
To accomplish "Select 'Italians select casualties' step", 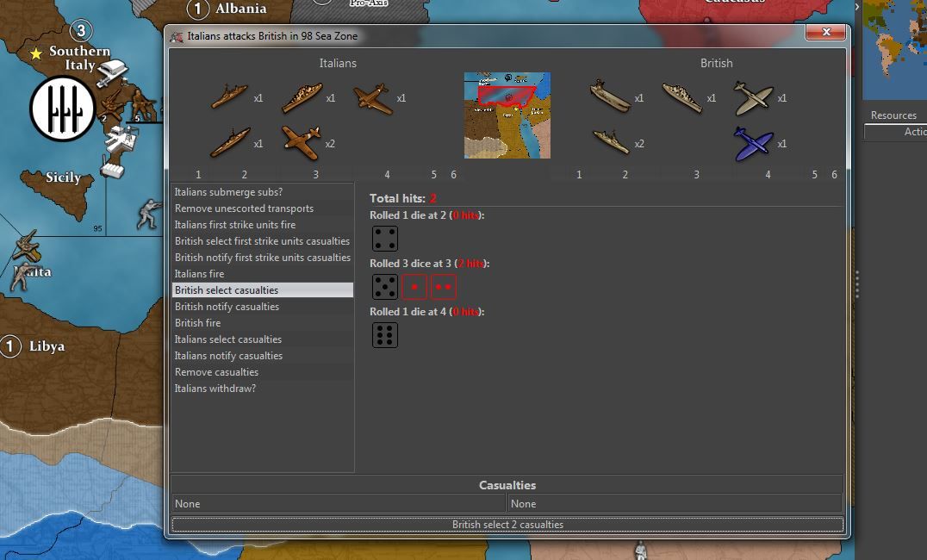I will point(263,339).
